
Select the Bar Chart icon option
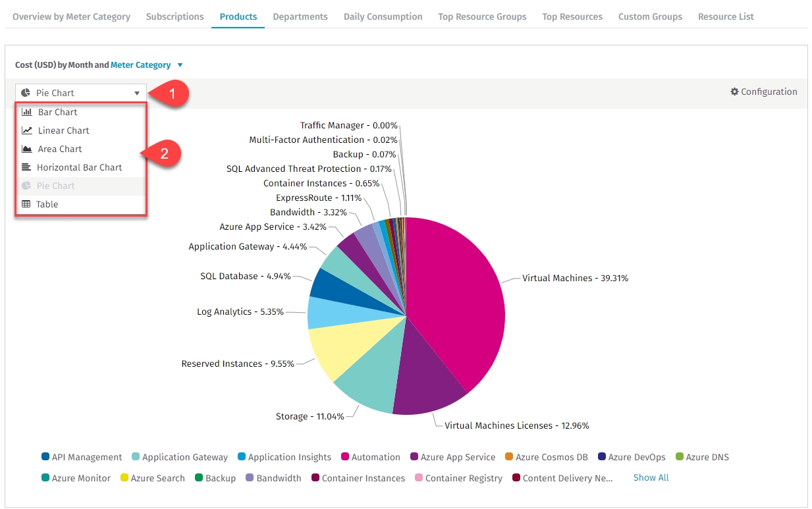[26, 112]
